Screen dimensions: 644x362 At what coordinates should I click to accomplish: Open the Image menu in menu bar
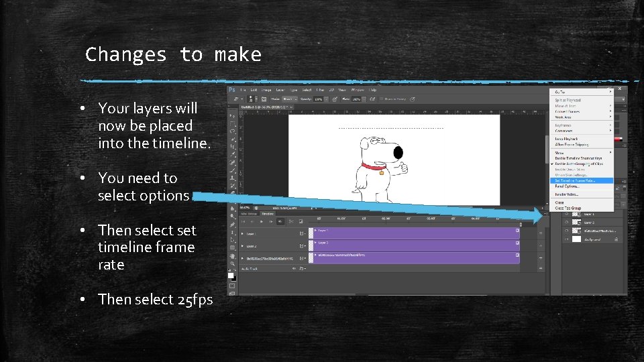coord(266,90)
